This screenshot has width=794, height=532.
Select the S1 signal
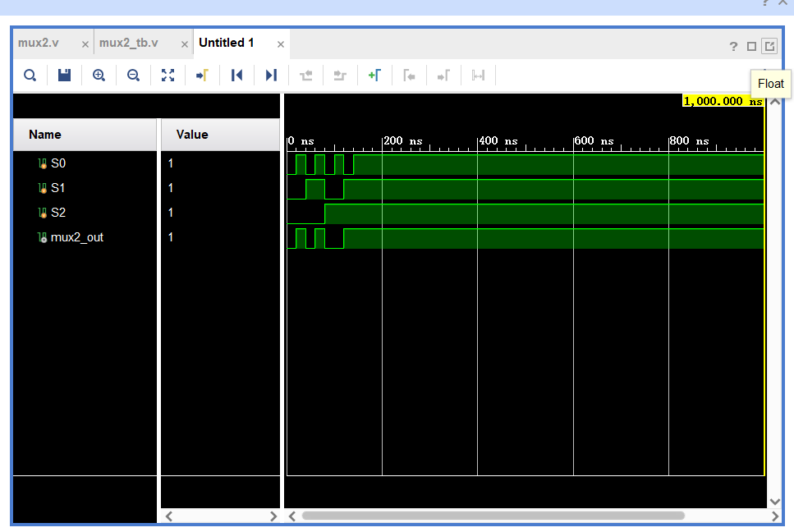click(58, 188)
